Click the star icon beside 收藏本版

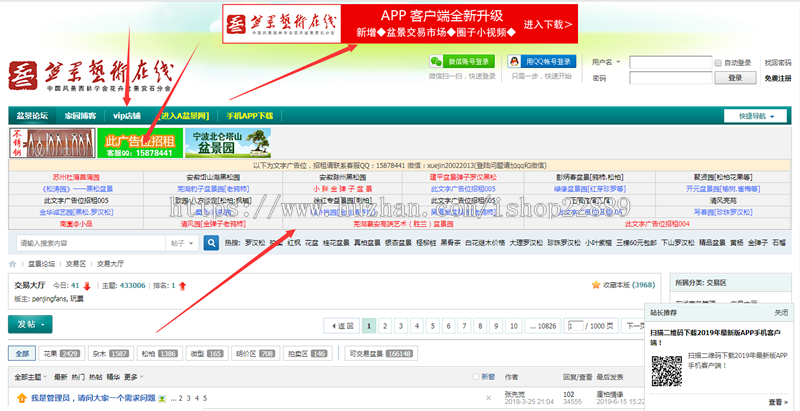click(595, 285)
